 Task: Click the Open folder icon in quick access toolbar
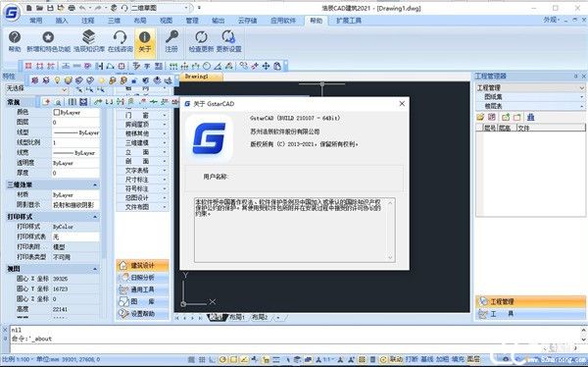click(40, 8)
